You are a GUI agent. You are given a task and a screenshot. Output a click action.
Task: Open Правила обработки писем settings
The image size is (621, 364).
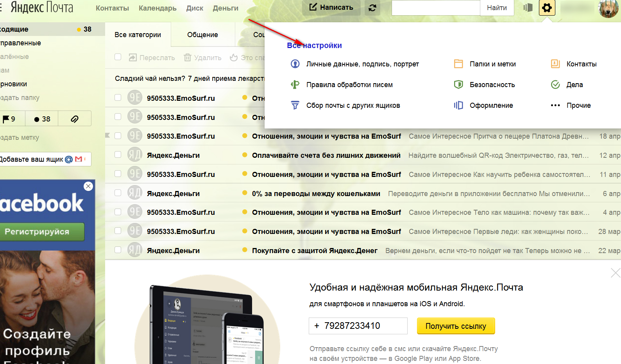point(349,85)
